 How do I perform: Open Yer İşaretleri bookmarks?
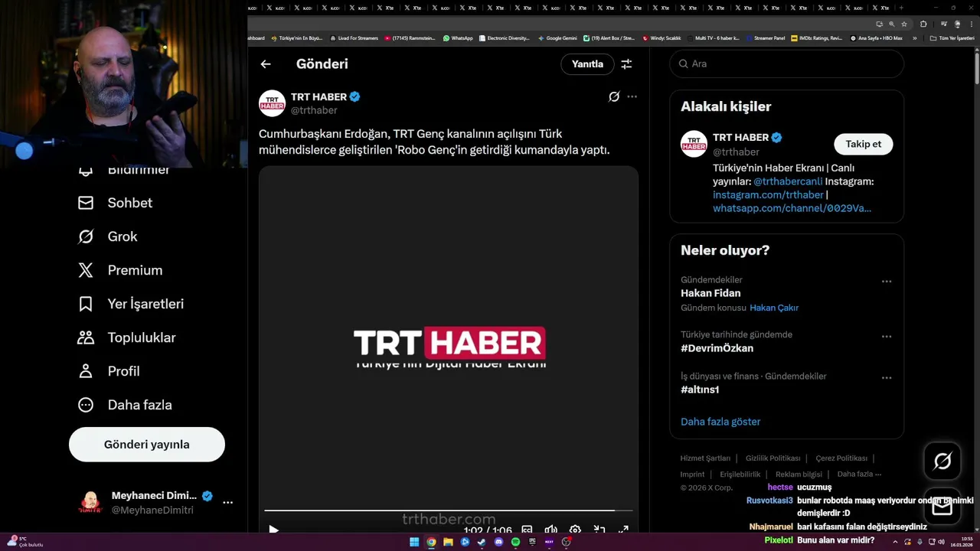[x=130, y=304]
